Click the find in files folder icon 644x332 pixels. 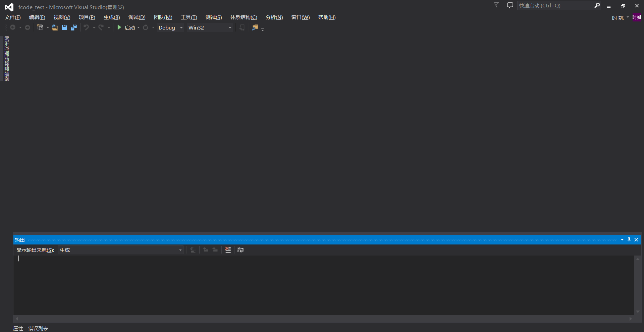(255, 27)
